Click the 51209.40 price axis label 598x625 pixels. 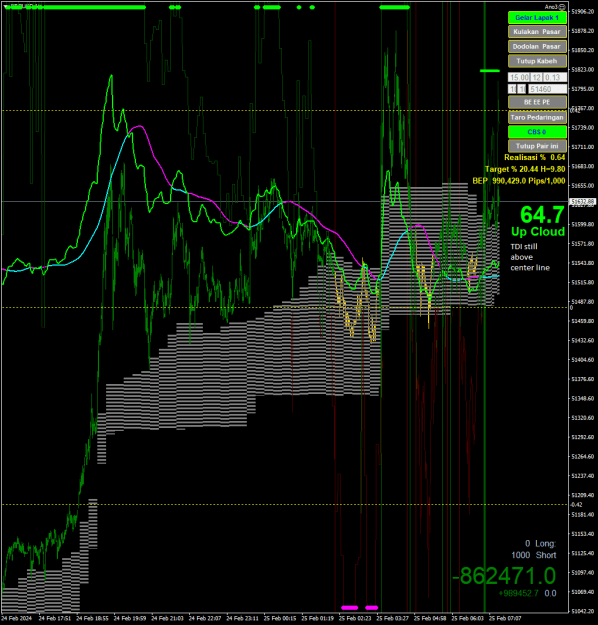(582, 495)
